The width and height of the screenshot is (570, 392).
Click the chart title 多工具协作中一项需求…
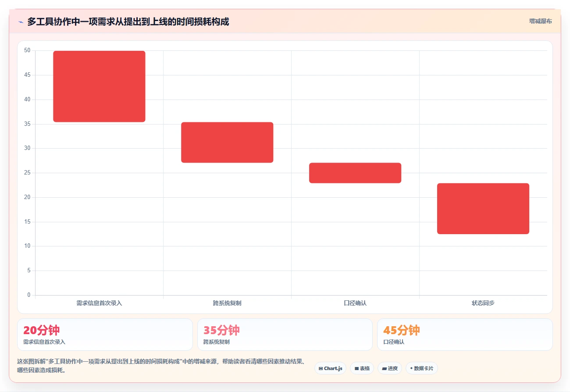(x=128, y=21)
